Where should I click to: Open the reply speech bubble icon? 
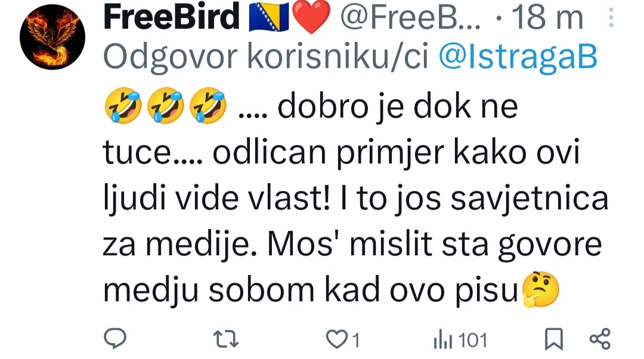(x=115, y=339)
